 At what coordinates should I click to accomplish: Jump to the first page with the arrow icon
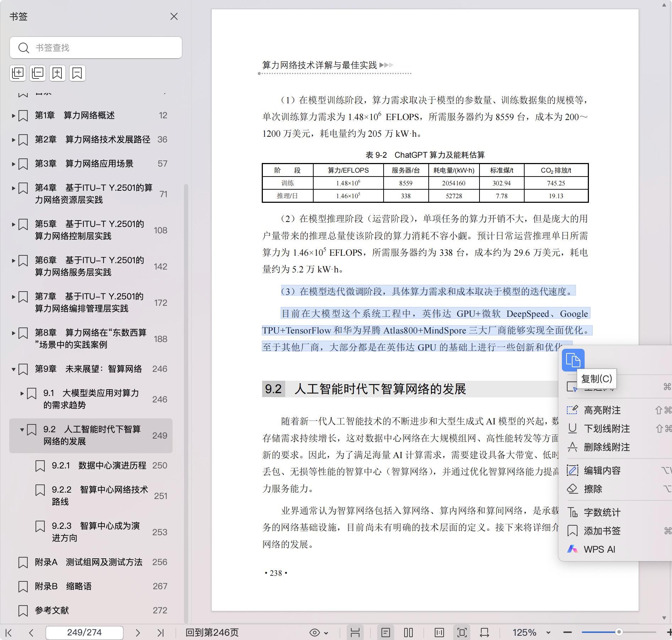click(9, 633)
